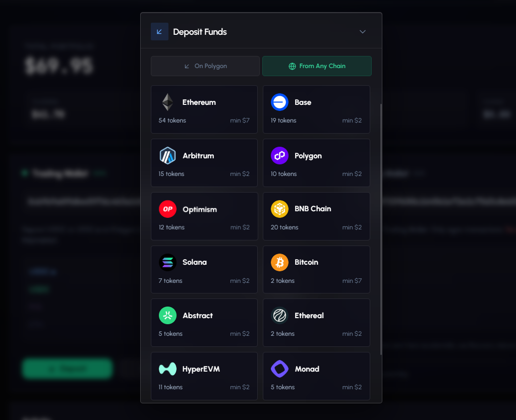Screen dimensions: 516x420
Task: Select the From Any Chain tab
Action: 317,66
